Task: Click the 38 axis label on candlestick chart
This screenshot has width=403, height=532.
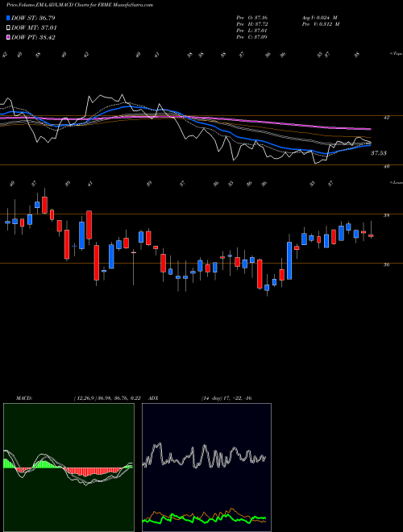Action: coord(386,215)
